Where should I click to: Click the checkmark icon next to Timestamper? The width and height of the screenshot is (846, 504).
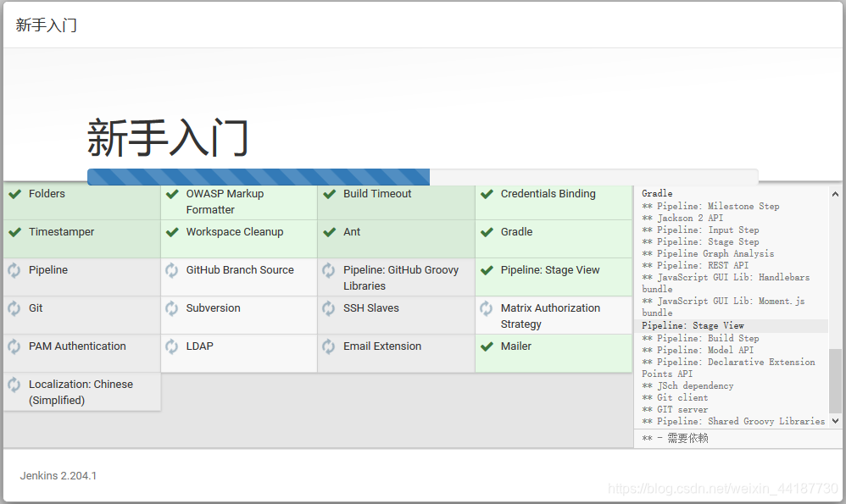[15, 232]
